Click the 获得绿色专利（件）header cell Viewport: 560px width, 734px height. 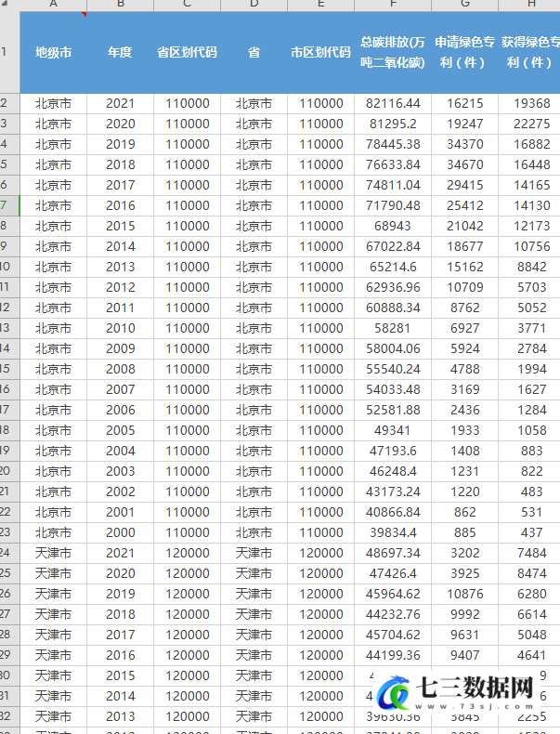click(x=529, y=52)
